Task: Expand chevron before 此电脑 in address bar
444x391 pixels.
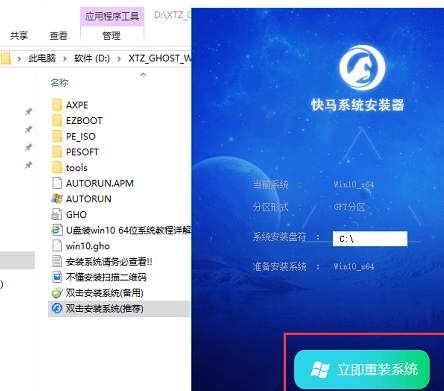Action: point(19,59)
